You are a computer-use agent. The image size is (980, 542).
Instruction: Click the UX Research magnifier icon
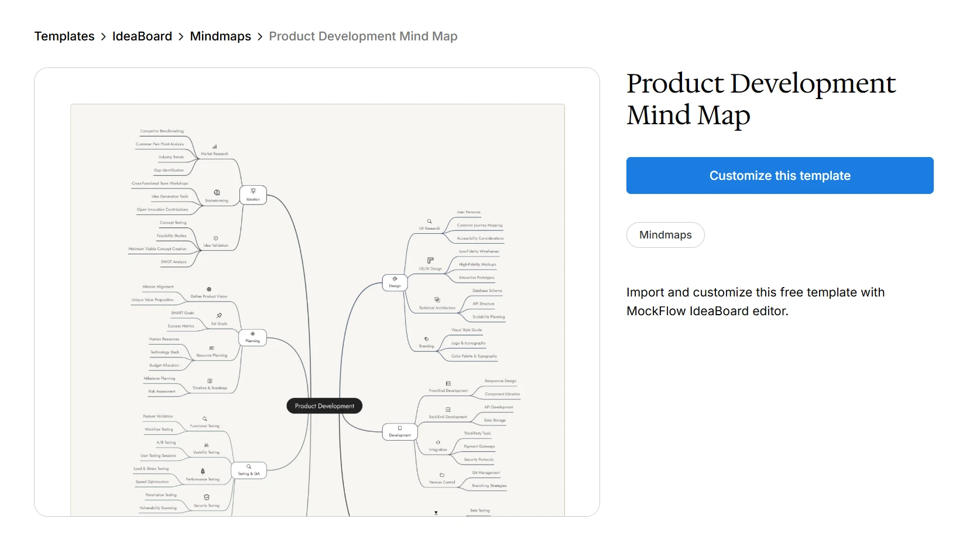tap(429, 221)
